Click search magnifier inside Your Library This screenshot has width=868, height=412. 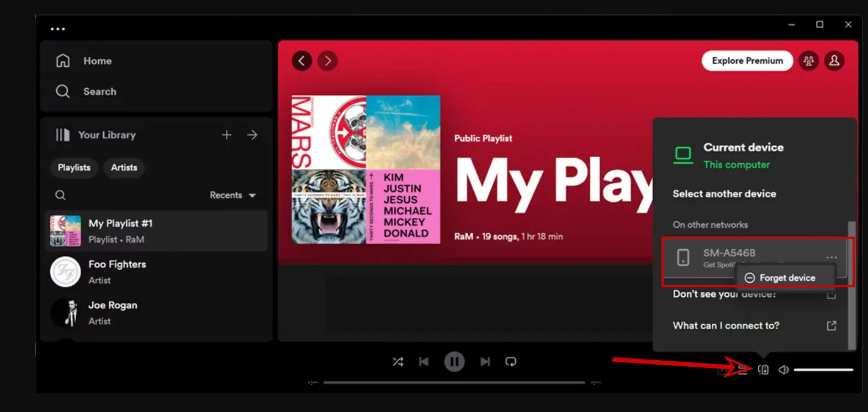coord(61,195)
